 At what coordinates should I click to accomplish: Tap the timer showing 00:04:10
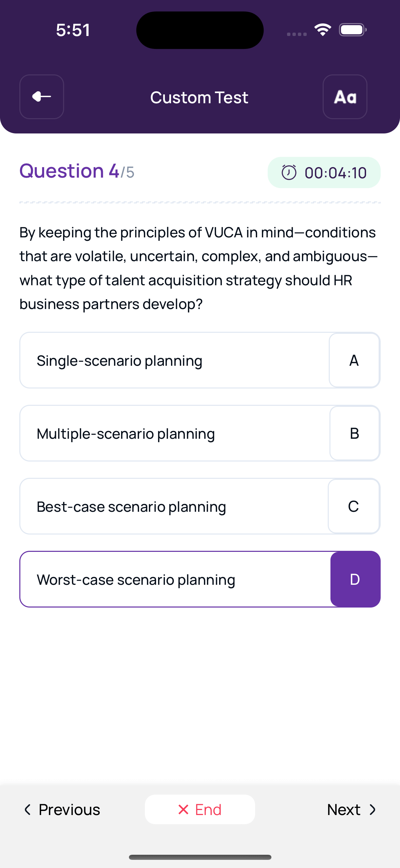tap(324, 173)
